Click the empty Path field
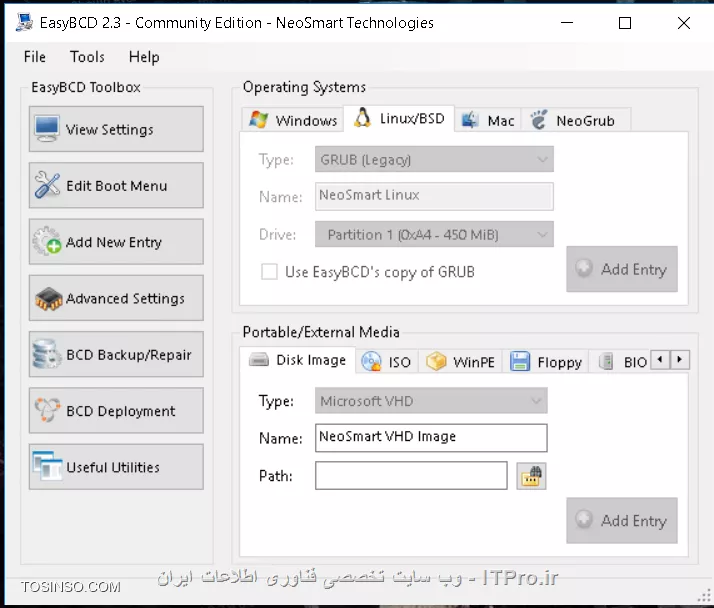The image size is (714, 608). (411, 475)
